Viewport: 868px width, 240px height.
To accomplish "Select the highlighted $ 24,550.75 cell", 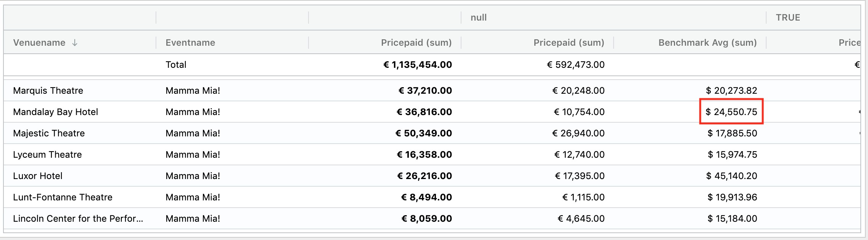I will pyautogui.click(x=731, y=112).
